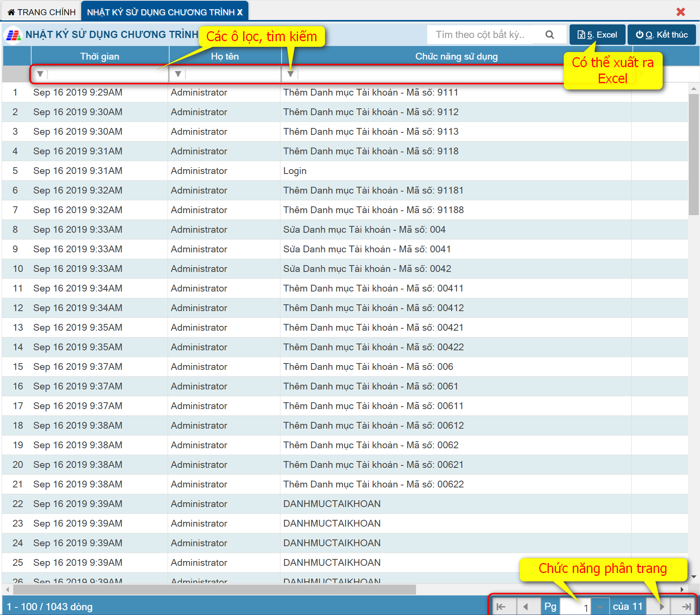
Task: Click the horizontal scrollbar thumb
Action: click(x=214, y=589)
